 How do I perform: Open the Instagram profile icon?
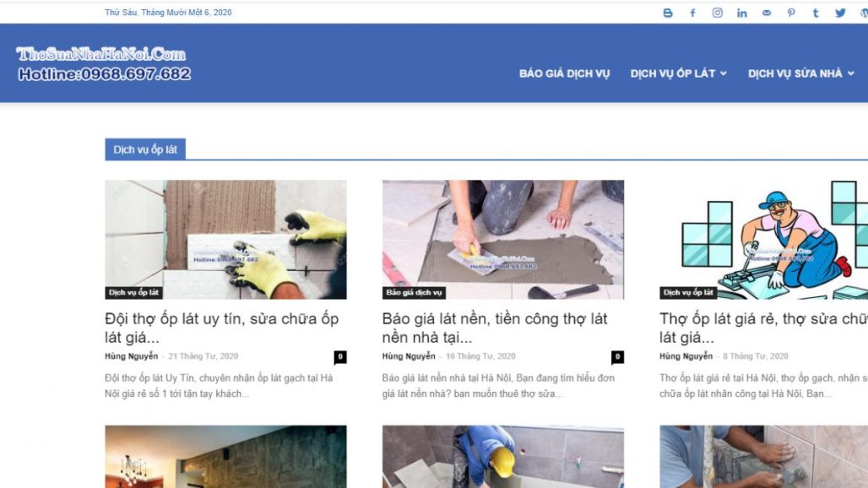pos(717,13)
